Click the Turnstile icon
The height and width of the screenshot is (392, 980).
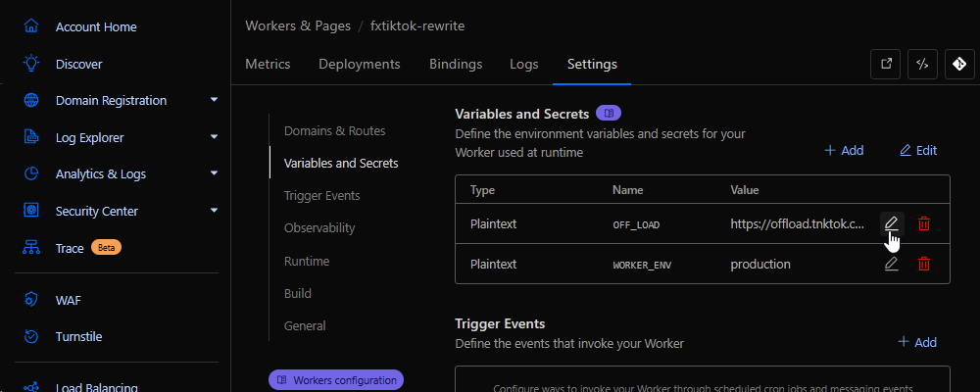point(31,336)
